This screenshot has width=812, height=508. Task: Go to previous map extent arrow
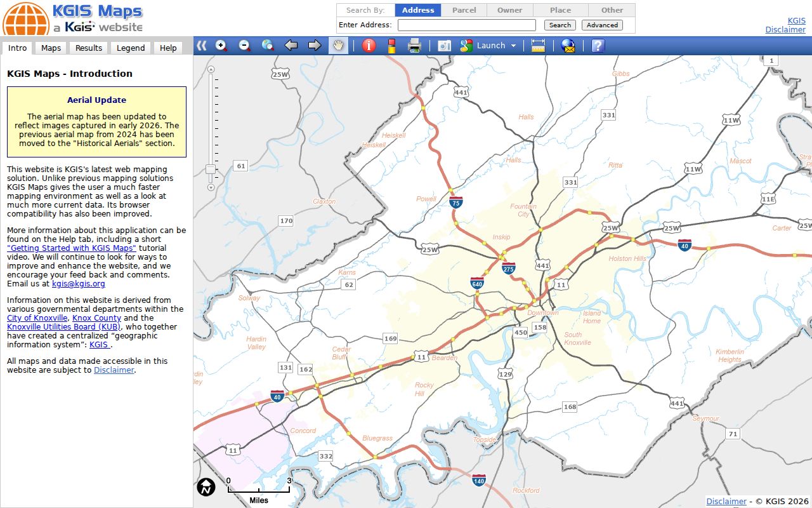291,46
